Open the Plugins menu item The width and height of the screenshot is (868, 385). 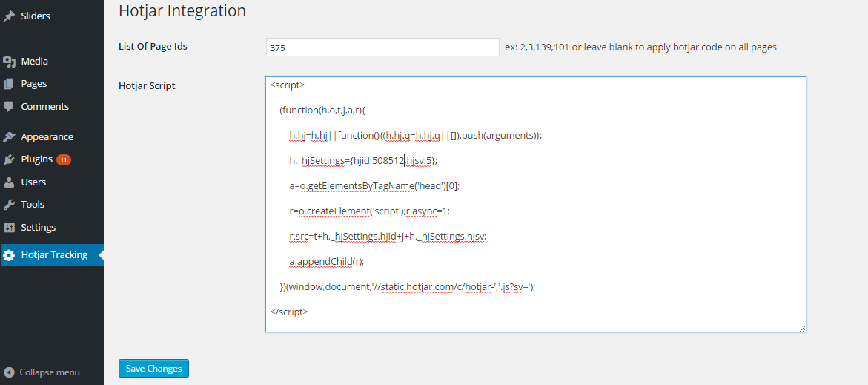pyautogui.click(x=36, y=159)
